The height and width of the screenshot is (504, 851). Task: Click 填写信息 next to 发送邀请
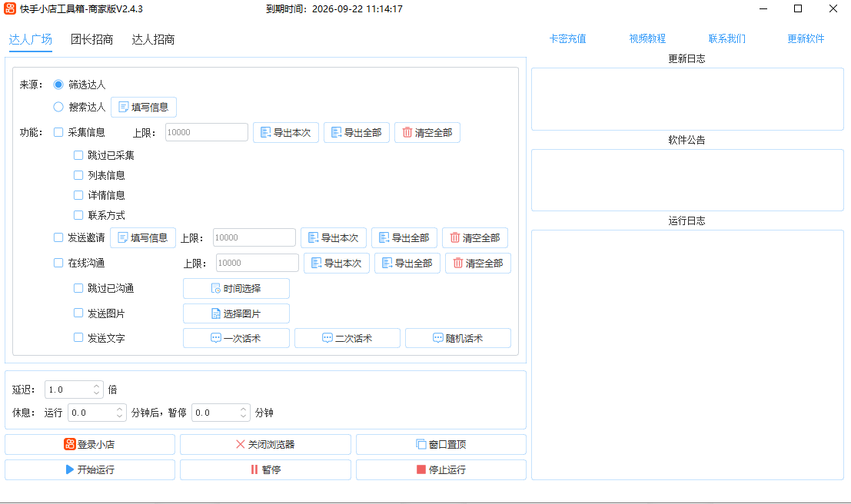(143, 237)
